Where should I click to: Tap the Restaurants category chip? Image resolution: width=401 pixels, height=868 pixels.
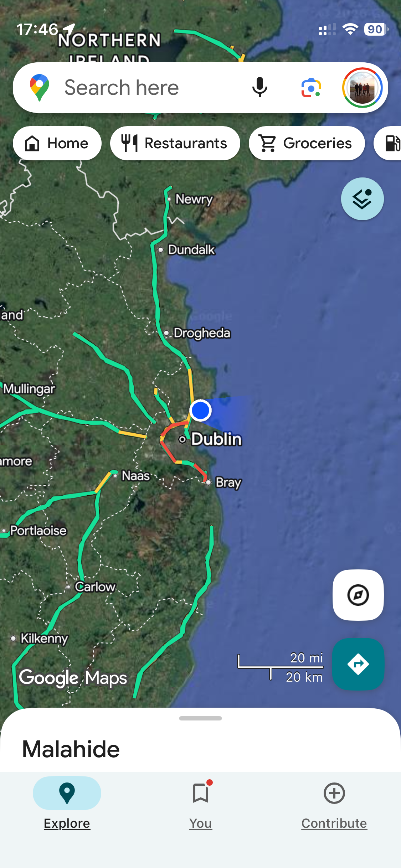pos(175,143)
